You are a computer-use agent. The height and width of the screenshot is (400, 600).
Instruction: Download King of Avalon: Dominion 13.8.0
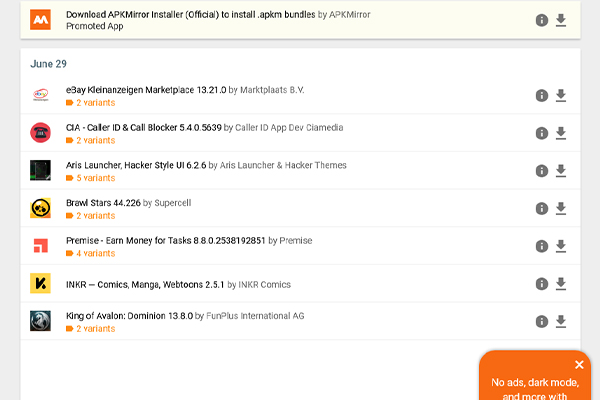561,321
